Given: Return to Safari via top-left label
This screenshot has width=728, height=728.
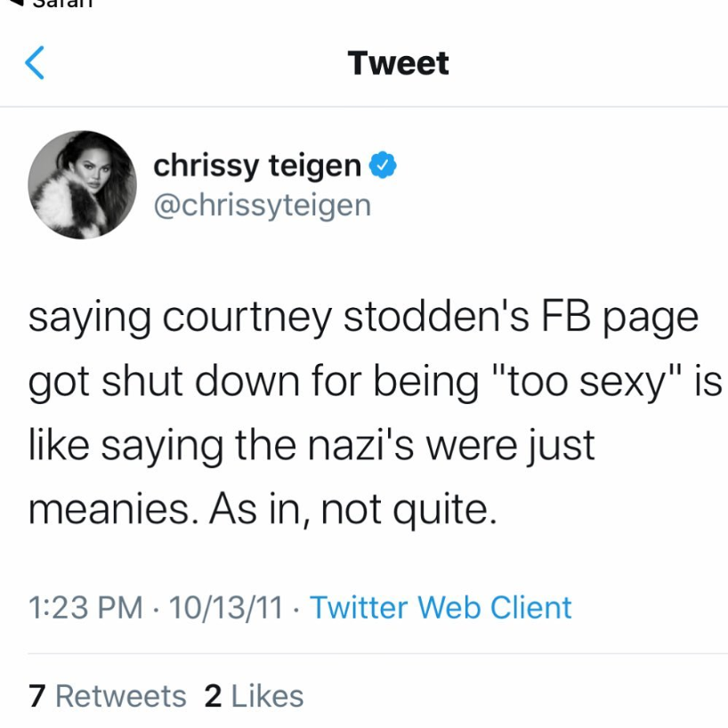Looking at the screenshot, I should pos(53,4).
